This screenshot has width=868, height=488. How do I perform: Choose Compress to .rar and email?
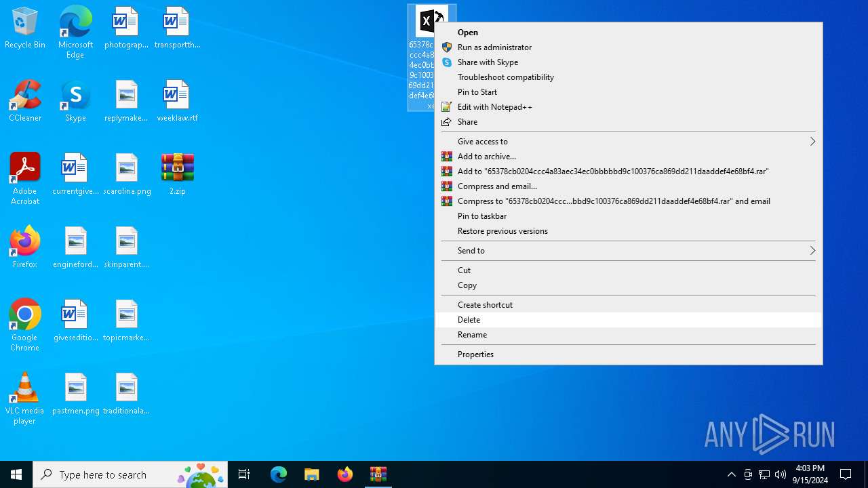pyautogui.click(x=629, y=201)
